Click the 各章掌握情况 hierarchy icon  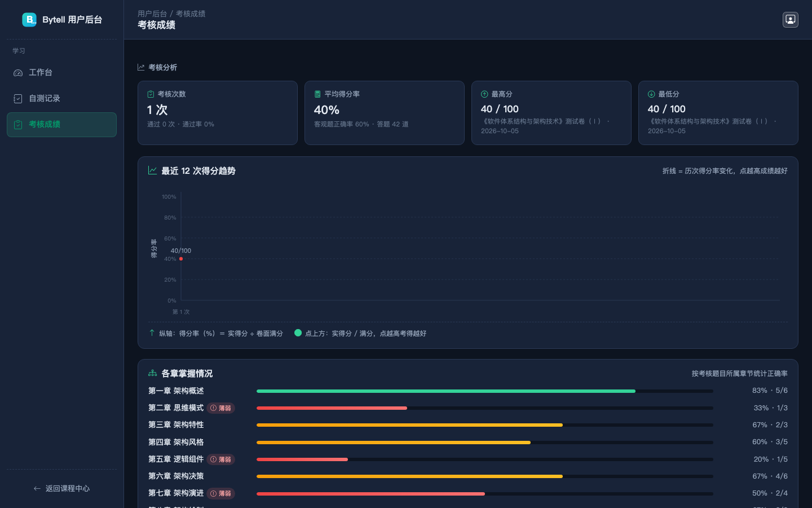click(152, 373)
